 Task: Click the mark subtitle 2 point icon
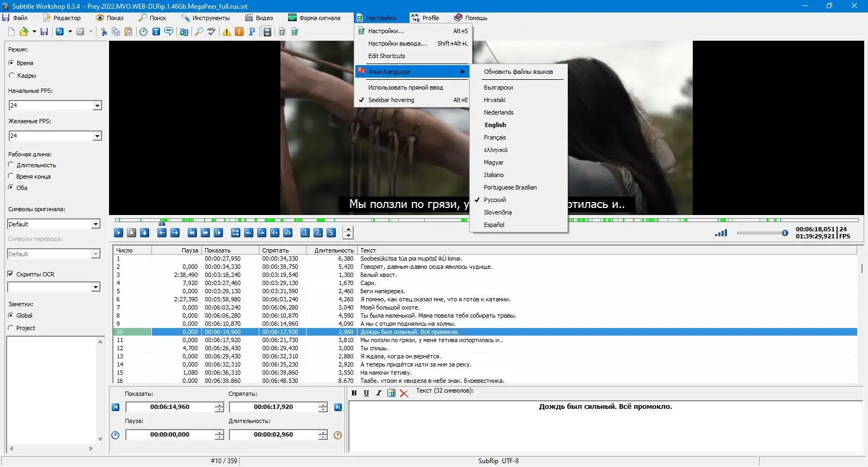point(318,233)
